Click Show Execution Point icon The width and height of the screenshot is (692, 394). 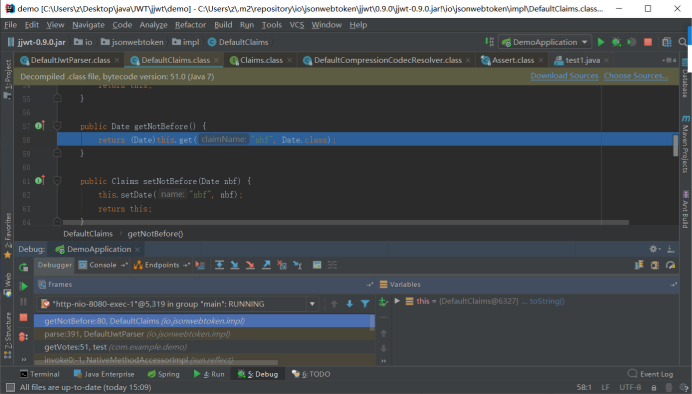(x=200, y=265)
